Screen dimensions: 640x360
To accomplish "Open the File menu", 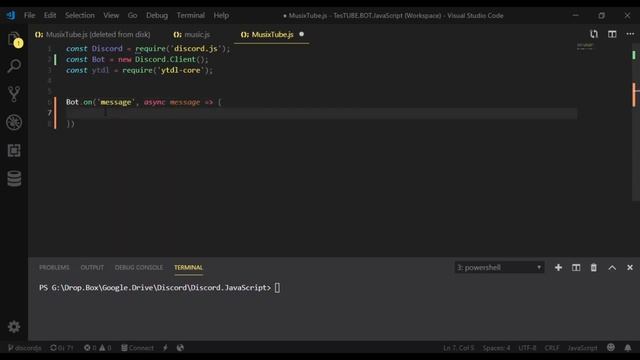I will [x=29, y=16].
